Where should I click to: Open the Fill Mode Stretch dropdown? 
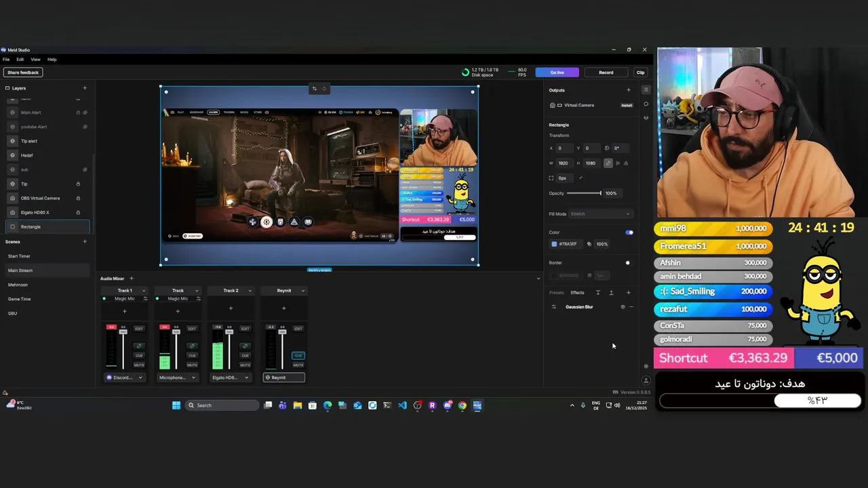pos(600,214)
